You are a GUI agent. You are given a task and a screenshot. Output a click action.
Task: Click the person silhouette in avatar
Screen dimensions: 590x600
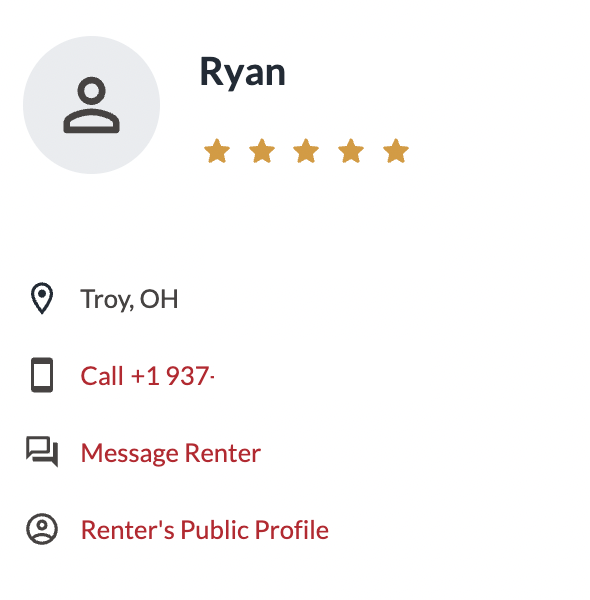coord(91,105)
